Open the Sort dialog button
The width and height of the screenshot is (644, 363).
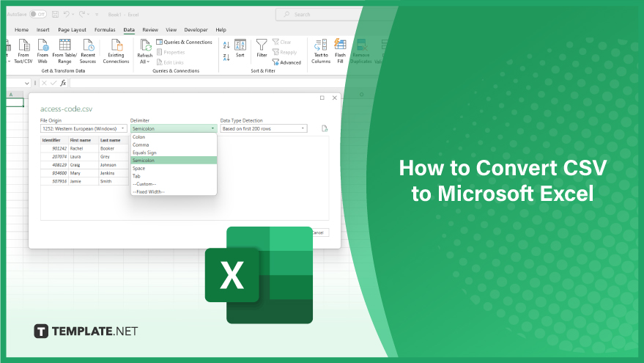pos(240,48)
